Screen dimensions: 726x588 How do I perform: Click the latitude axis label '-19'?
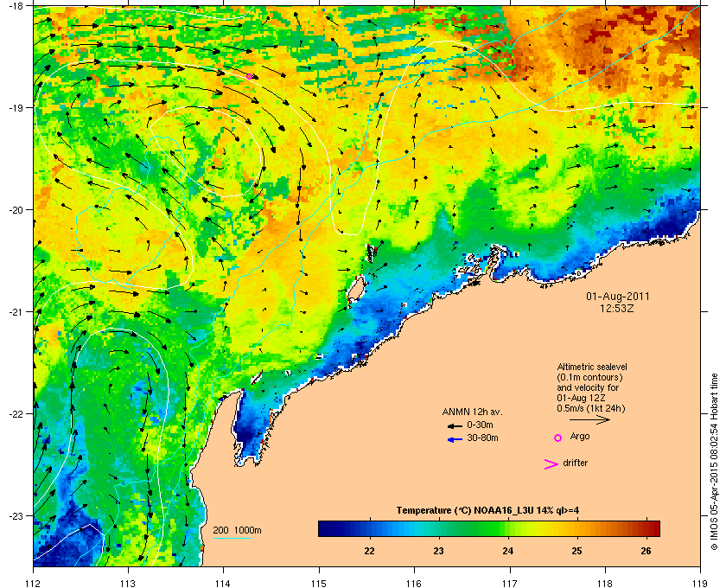pos(16,107)
